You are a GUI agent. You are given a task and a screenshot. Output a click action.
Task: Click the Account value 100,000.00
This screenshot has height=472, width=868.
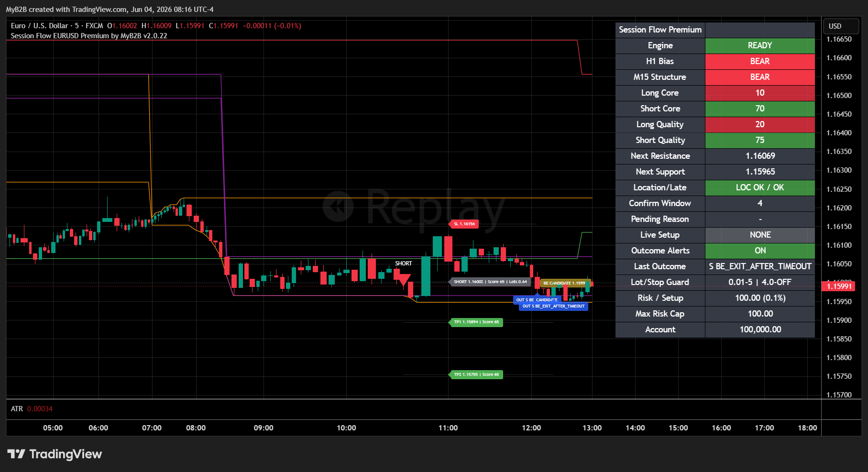pos(760,329)
